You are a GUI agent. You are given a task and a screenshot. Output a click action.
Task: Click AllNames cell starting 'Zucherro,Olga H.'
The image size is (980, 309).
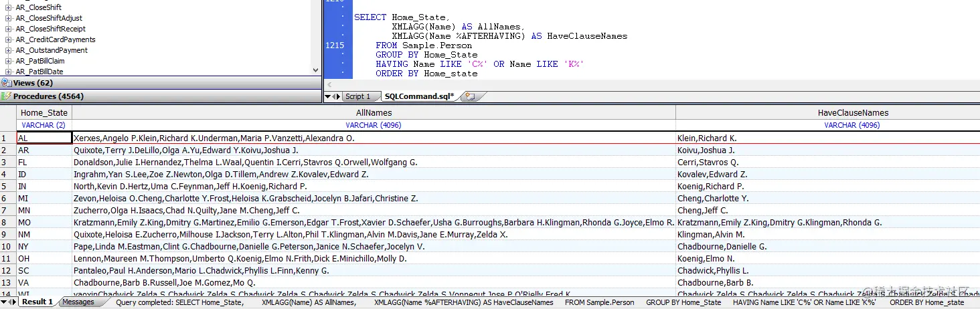(374, 210)
